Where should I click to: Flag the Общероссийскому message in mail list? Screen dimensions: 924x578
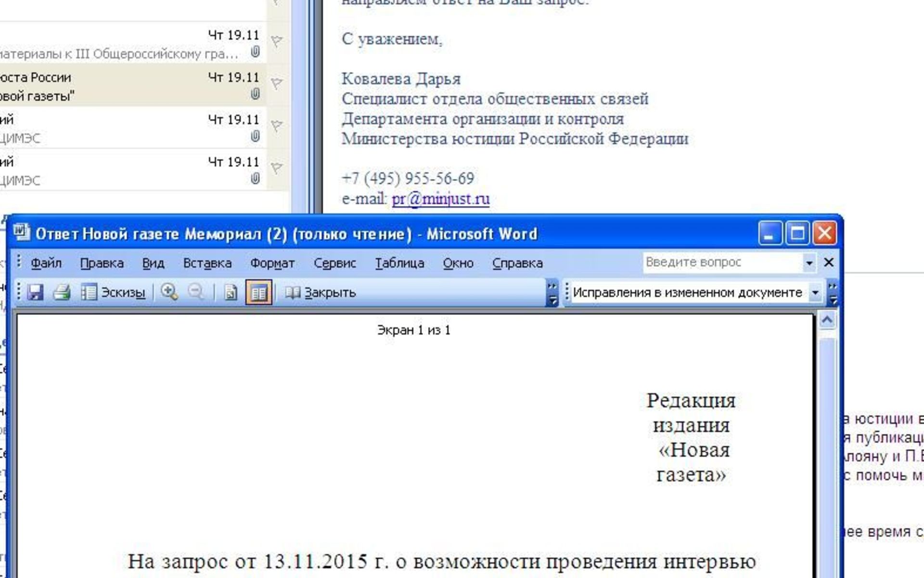276,41
